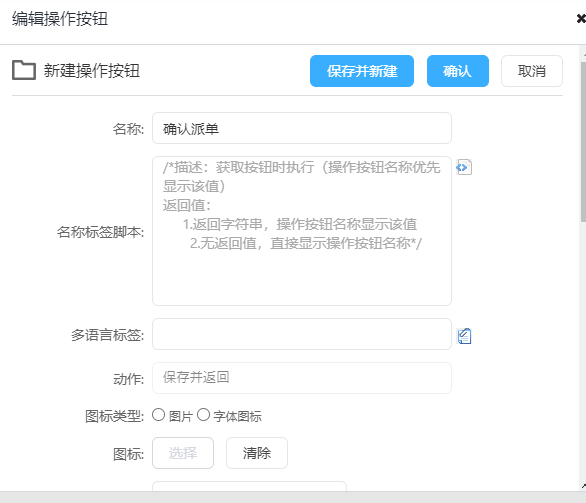The width and height of the screenshot is (586, 503).
Task: Click the 保存并新建 button
Action: point(362,71)
